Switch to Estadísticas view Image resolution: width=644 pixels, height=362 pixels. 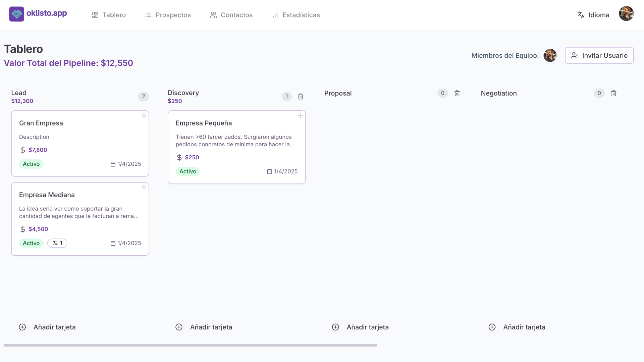[296, 15]
